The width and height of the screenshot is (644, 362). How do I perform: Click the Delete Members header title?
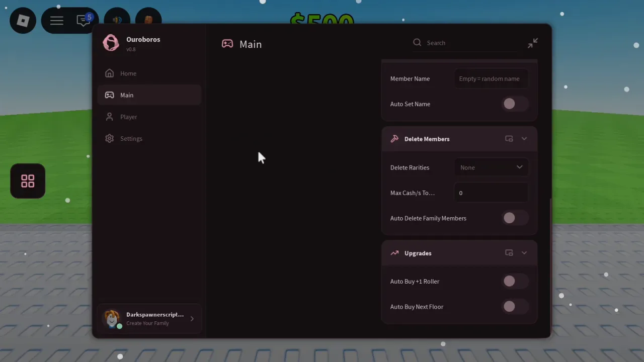[x=427, y=139]
